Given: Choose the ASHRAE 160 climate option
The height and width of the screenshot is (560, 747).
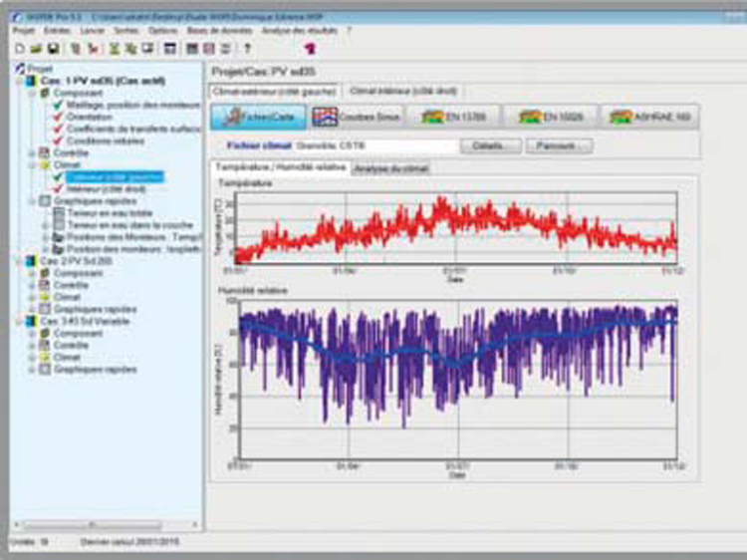Looking at the screenshot, I should [651, 117].
